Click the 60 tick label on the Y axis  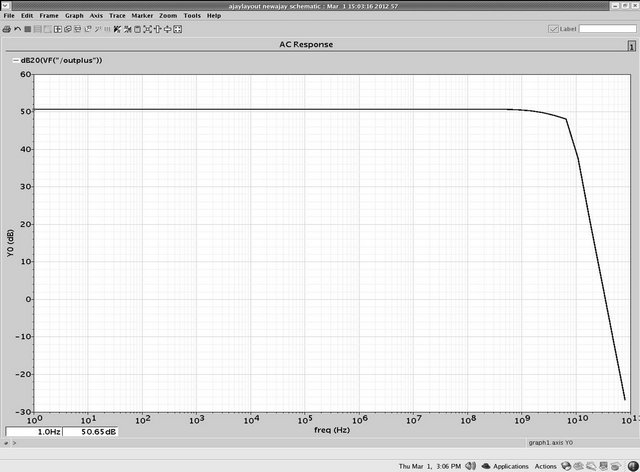tap(25, 74)
